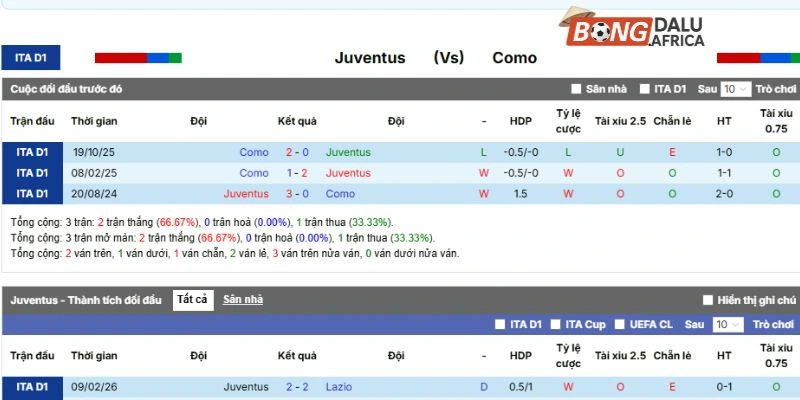
Task: Click Lazio in the 09/02/26 row
Action: (339, 387)
